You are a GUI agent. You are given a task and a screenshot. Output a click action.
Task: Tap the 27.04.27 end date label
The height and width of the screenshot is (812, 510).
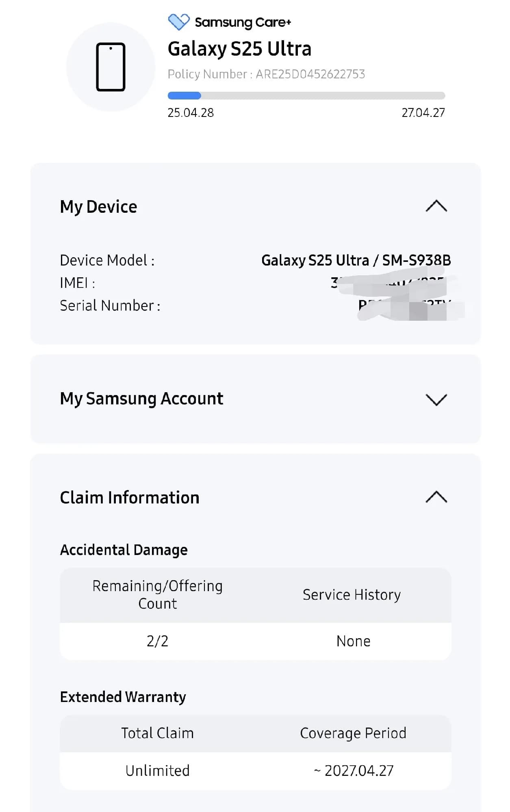click(423, 112)
